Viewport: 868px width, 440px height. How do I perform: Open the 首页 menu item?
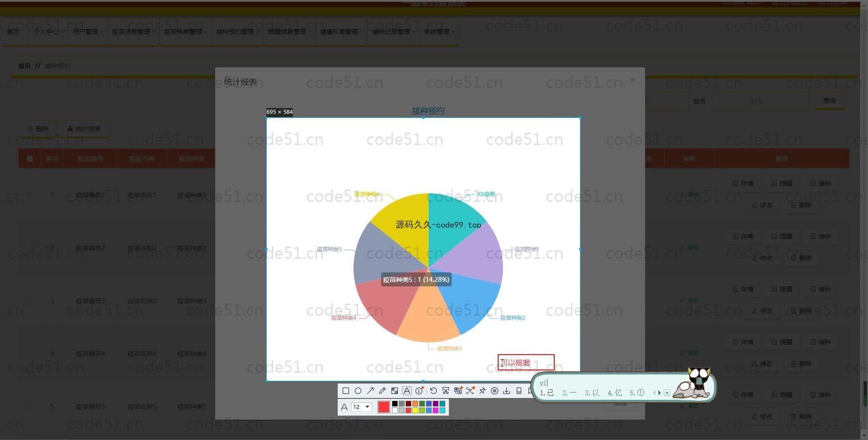tap(14, 32)
